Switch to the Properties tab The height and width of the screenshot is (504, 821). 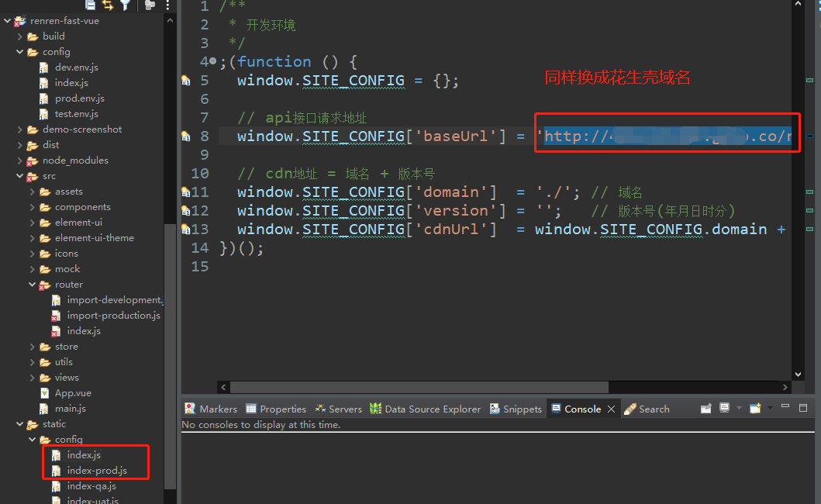coord(276,409)
